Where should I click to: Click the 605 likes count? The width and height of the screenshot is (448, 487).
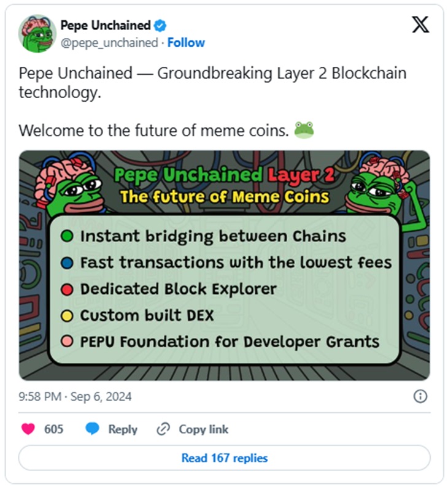pos(53,429)
